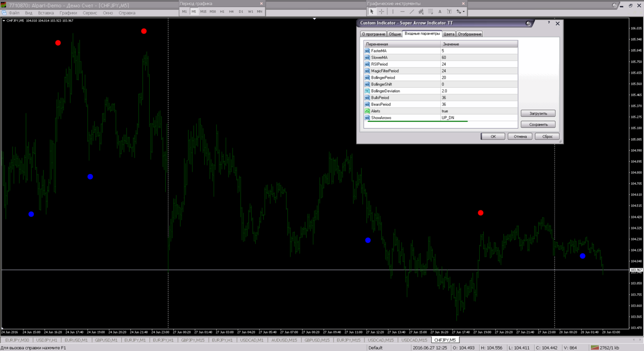
Task: Switch chart to MN timeframe
Action: tap(260, 11)
